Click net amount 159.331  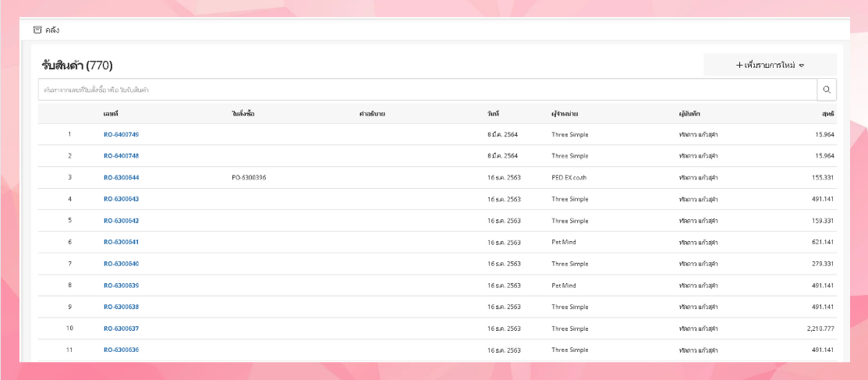(x=824, y=221)
